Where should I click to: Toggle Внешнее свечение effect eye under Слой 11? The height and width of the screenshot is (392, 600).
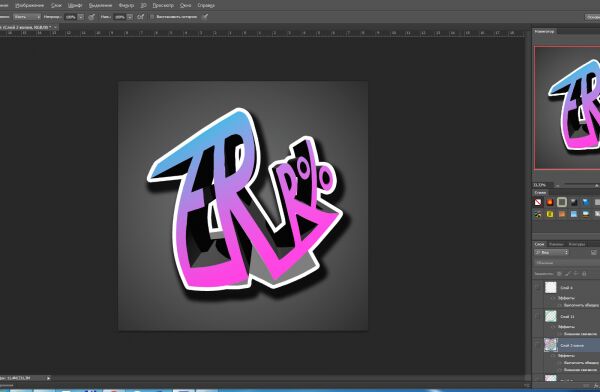click(x=559, y=334)
